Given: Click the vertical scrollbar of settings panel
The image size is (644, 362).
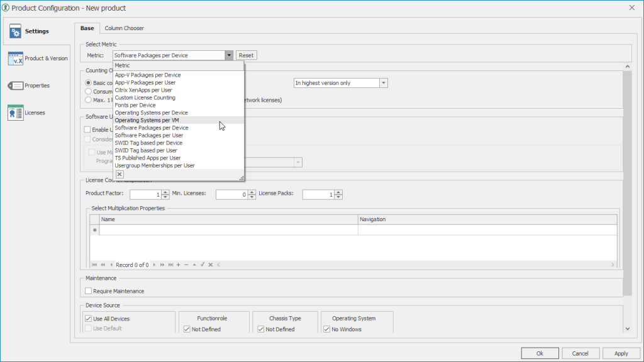Looking at the screenshot, I should coord(627,189).
